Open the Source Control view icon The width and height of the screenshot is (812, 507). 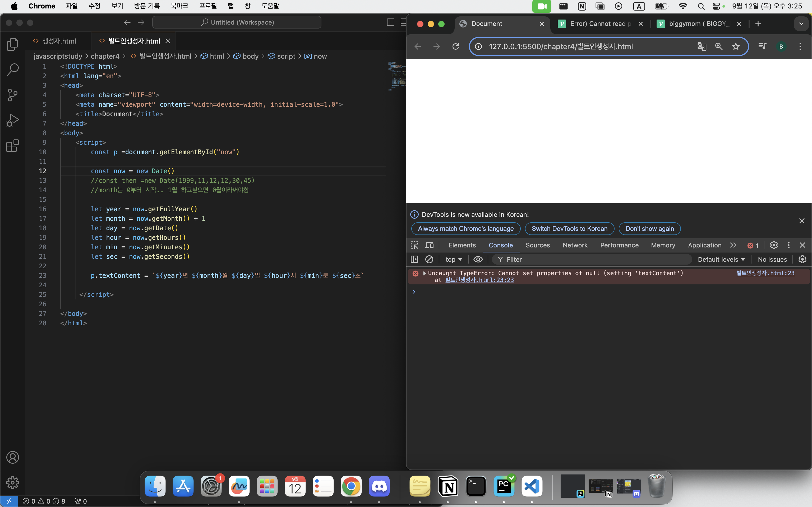tap(12, 95)
